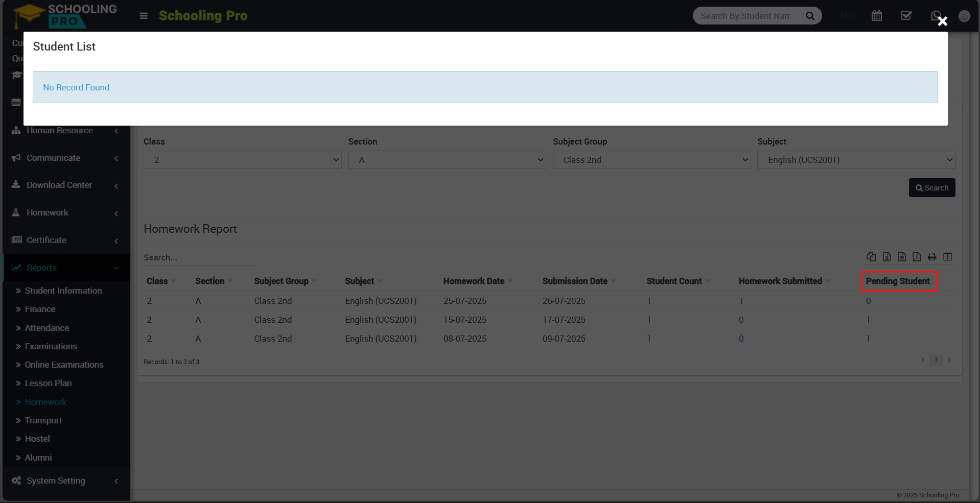Open the Subject dropdown English (UCS2001)
The image size is (980, 503).
856,160
